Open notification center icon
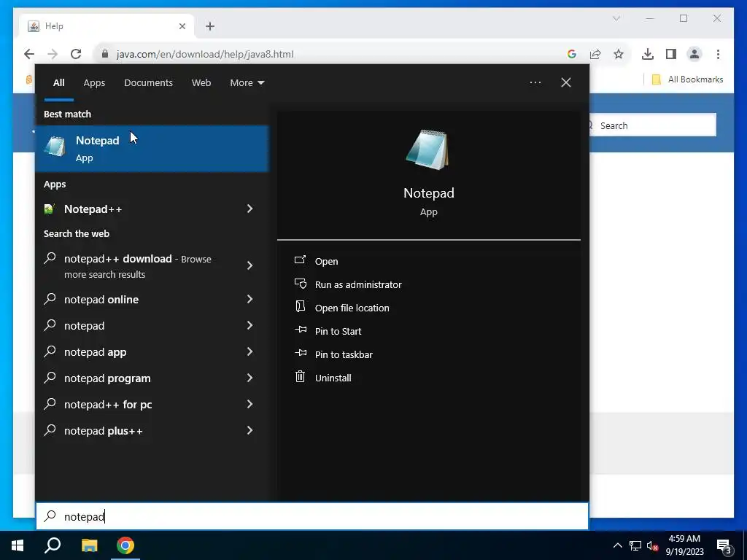747x560 pixels. tap(724, 546)
